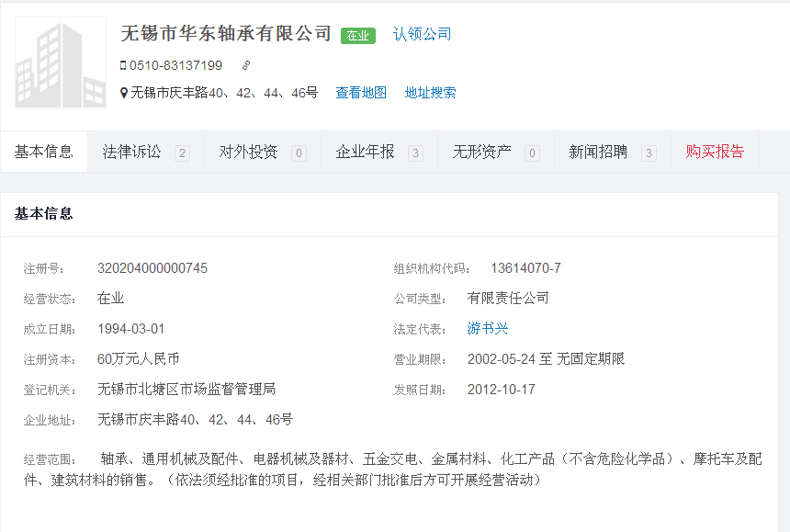The height and width of the screenshot is (532, 790).
Task: Go to the 无形资产 tab
Action: coord(481,153)
